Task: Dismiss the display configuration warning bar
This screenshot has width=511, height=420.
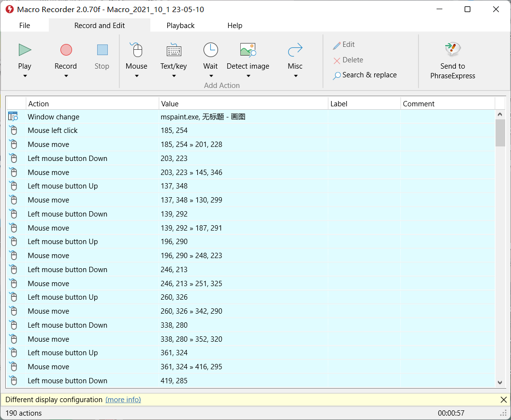Action: click(x=503, y=400)
